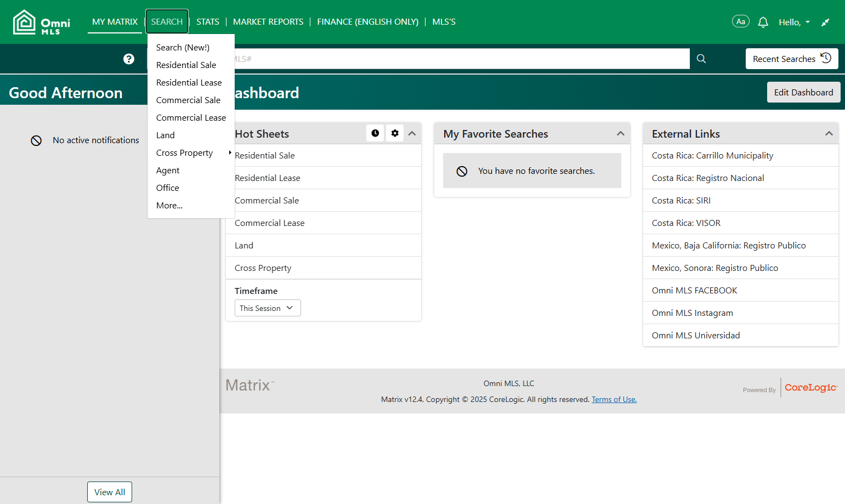Open the notifications bell

tap(763, 22)
